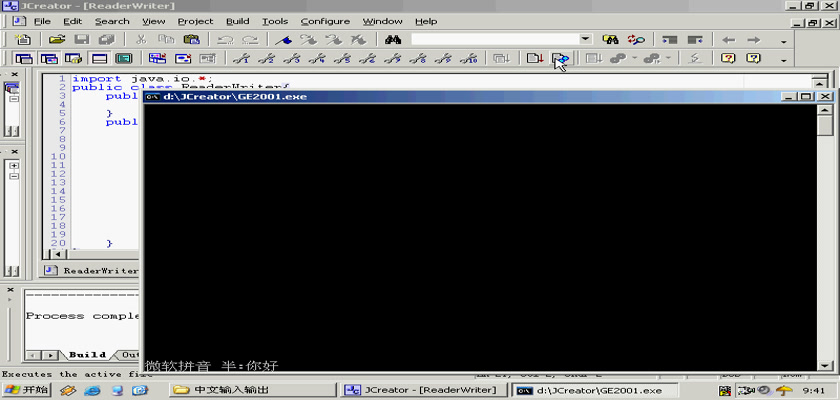Click the 开始 Start button
Image resolution: width=840 pixels, height=400 pixels.
[x=26, y=390]
